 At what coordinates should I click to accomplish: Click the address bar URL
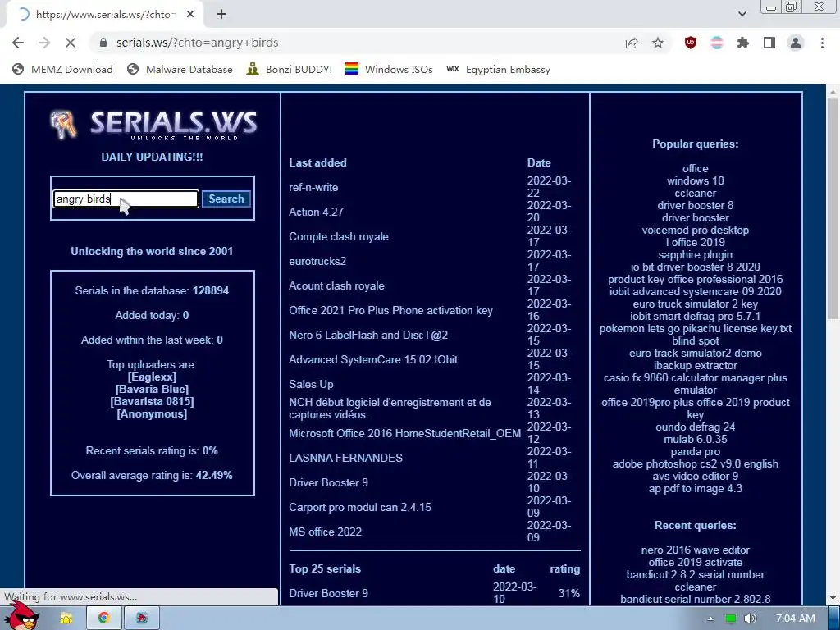[x=197, y=43]
